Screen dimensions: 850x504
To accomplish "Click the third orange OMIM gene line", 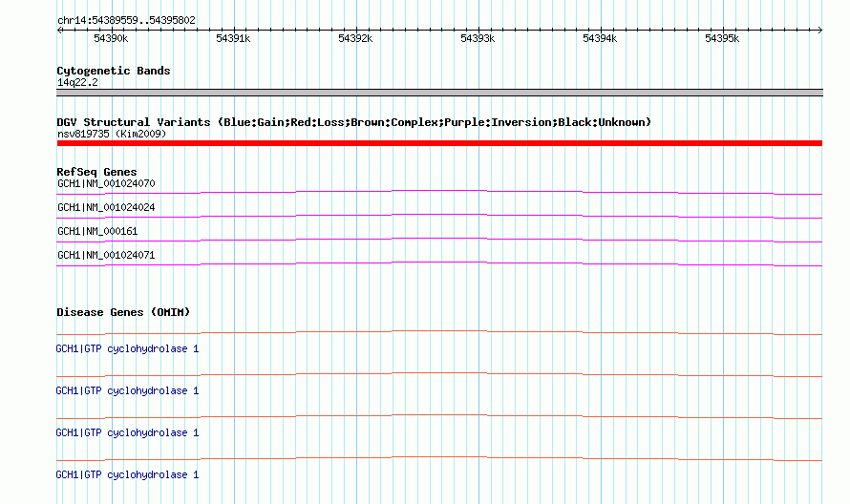I will [439, 415].
